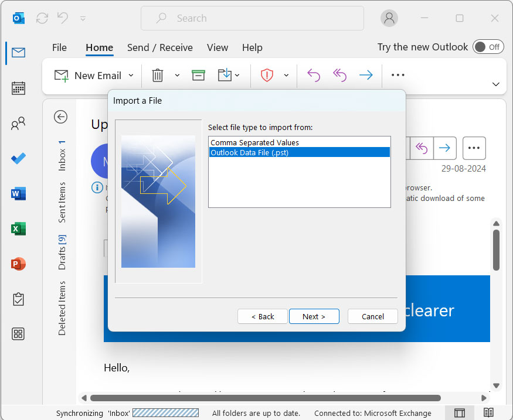Open PowerPoint from the sidebar
Image resolution: width=513 pixels, height=420 pixels.
point(18,264)
